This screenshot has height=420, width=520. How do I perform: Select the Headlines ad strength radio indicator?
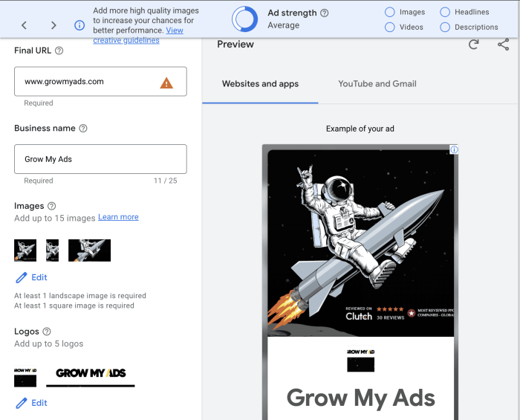tap(445, 12)
